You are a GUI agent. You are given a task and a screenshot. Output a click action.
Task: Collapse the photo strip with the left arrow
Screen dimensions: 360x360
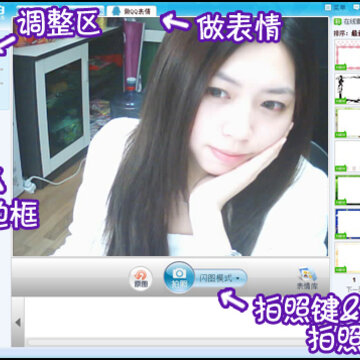(x=18, y=322)
